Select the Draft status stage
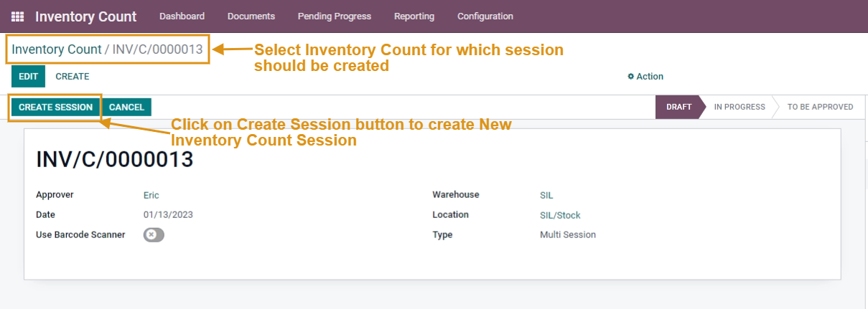This screenshot has width=868, height=309. (678, 108)
